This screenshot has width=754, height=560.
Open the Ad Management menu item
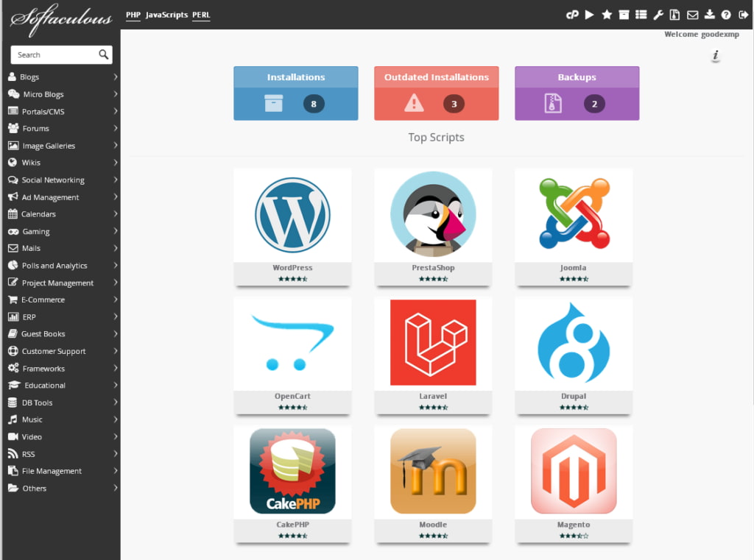62,197
